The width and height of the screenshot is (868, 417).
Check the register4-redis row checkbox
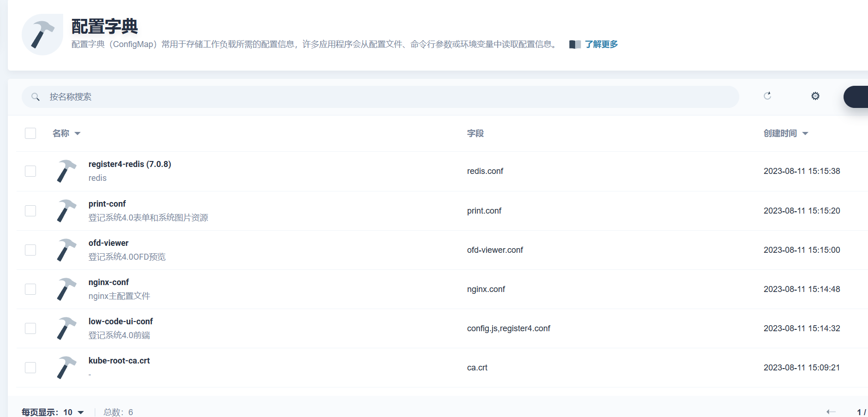(30, 171)
